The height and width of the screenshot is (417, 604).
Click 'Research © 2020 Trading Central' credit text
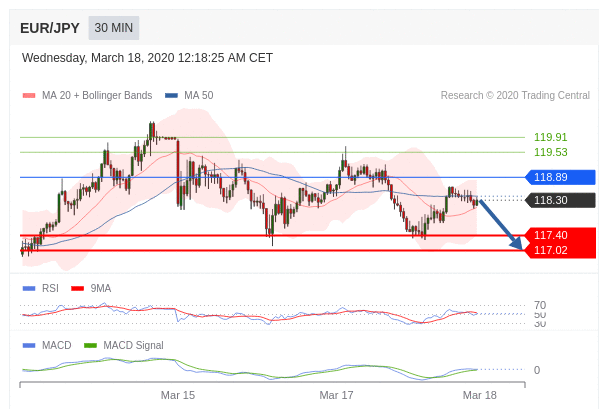(515, 95)
